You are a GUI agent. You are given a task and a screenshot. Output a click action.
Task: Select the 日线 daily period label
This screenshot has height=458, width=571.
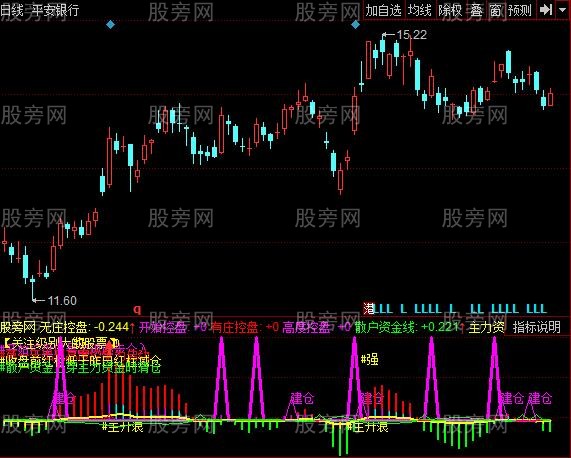pos(12,10)
